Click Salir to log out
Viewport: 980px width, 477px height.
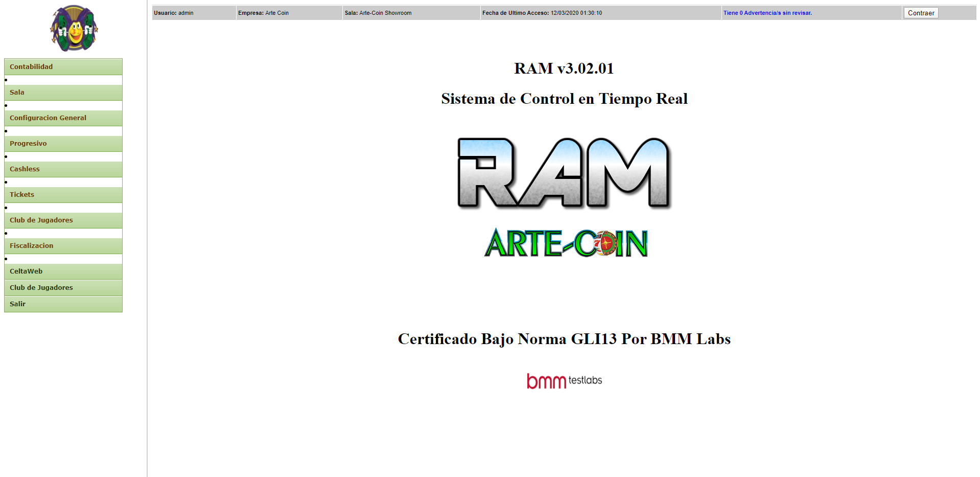point(63,304)
